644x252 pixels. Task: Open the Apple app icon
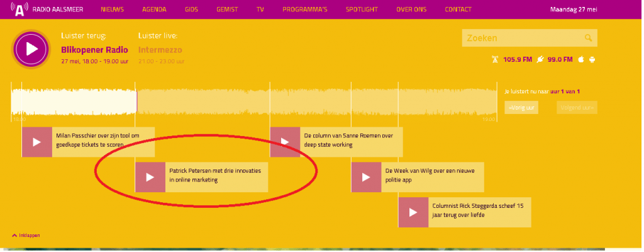580,59
